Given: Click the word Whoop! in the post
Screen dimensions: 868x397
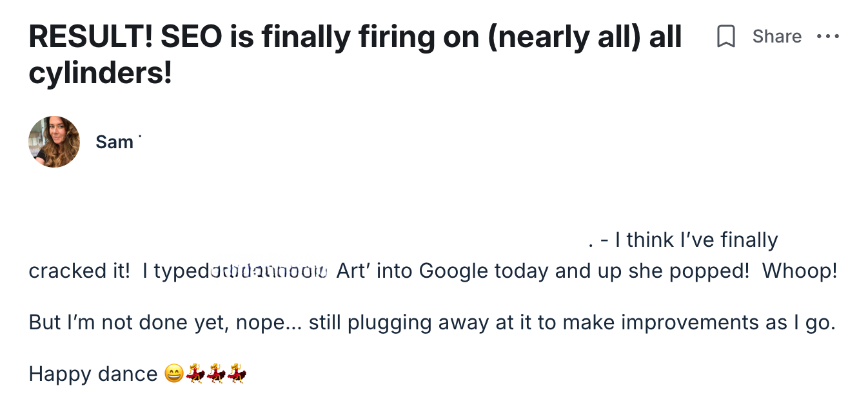Looking at the screenshot, I should tap(800, 271).
